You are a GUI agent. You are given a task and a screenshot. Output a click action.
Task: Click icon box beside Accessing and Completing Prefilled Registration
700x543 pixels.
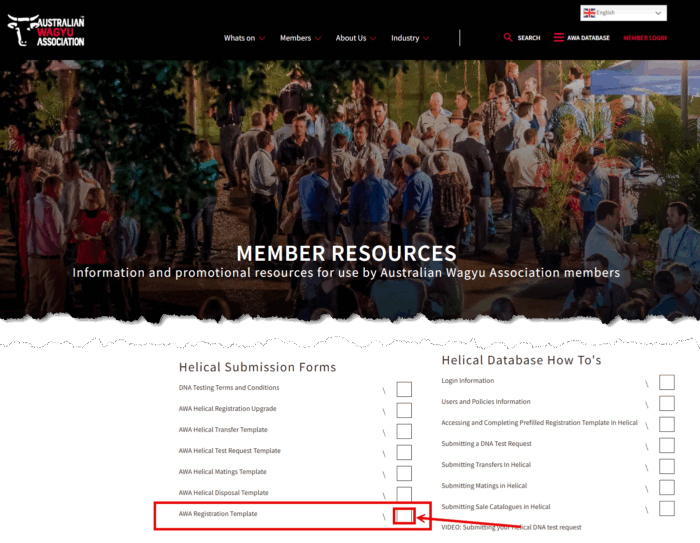[x=667, y=425]
